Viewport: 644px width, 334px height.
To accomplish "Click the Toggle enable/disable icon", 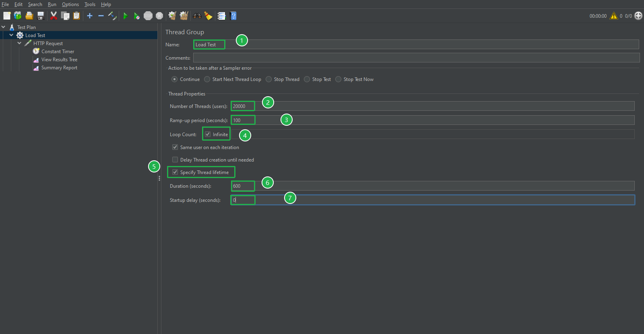I will 112,16.
